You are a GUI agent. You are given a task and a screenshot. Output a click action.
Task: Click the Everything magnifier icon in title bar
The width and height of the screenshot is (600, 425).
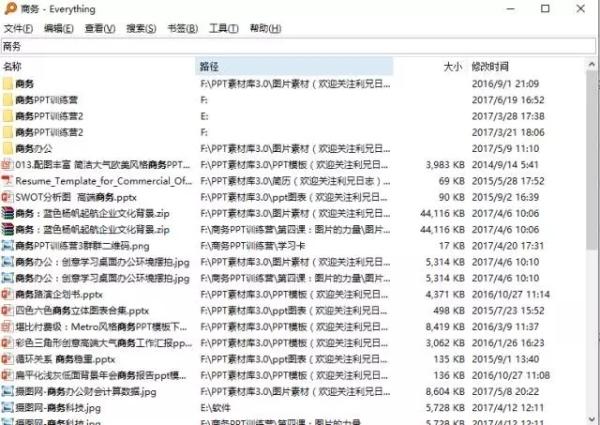tap(8, 9)
